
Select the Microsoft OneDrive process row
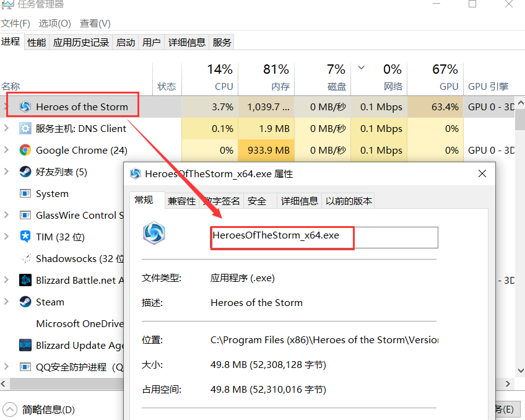pos(62,323)
